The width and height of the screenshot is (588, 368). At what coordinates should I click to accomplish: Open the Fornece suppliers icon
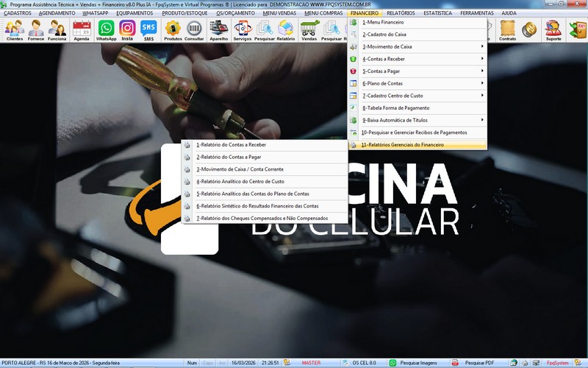(35, 30)
